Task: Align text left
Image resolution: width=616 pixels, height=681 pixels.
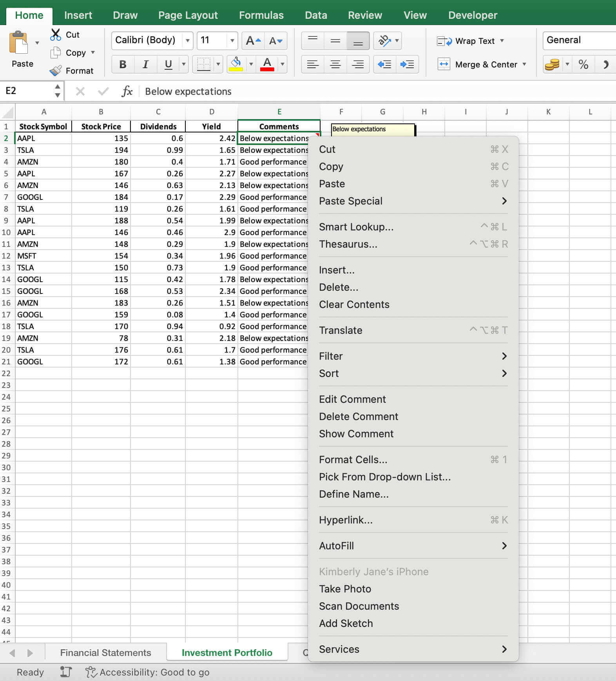Action: coord(313,64)
